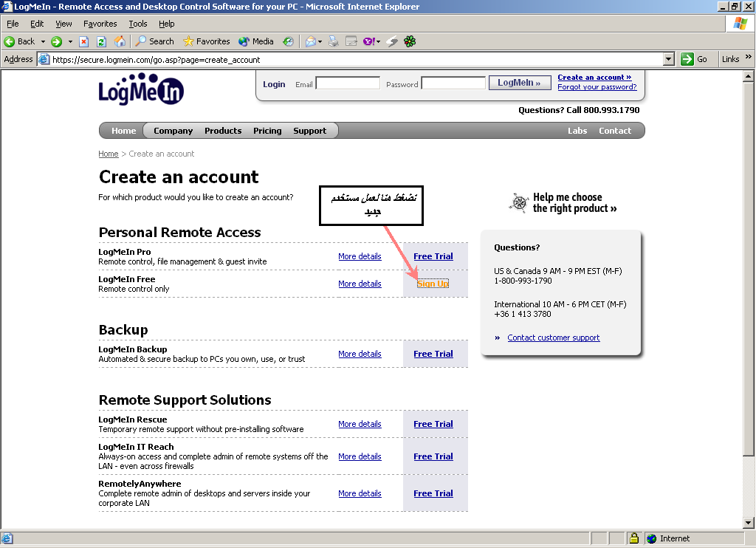
Task: Click Sign Up for LogMeIn Free
Action: tap(433, 284)
